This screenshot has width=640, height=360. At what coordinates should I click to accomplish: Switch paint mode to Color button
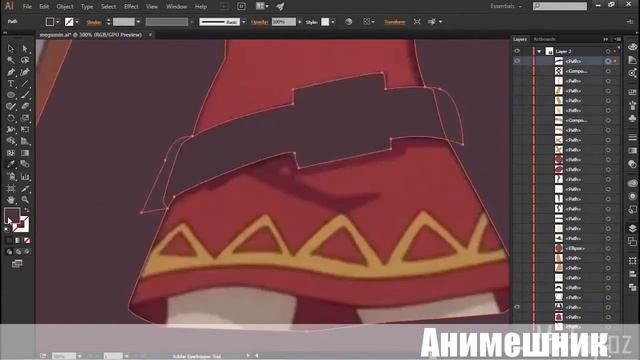(x=9, y=240)
